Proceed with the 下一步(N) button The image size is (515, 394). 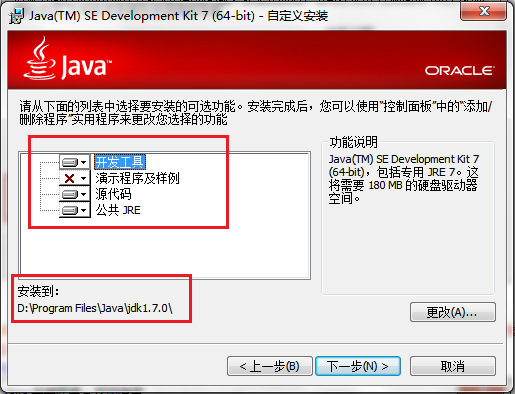click(x=358, y=366)
